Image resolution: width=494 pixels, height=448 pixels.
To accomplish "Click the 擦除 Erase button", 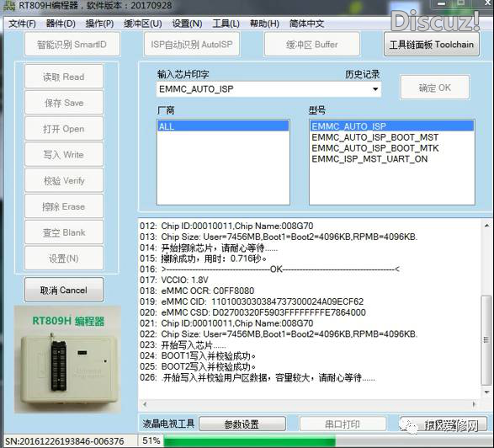I will pos(64,206).
